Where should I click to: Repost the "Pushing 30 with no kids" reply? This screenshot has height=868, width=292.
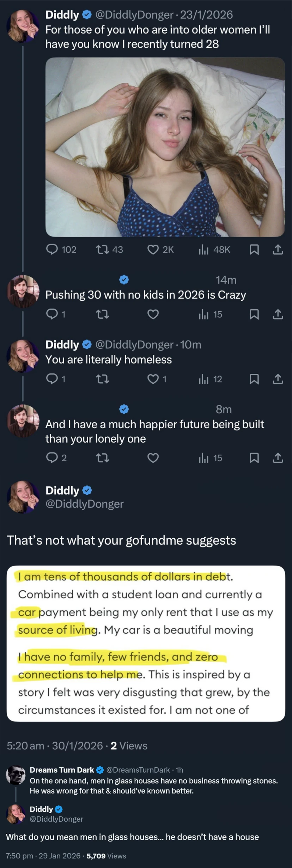pyautogui.click(x=103, y=314)
